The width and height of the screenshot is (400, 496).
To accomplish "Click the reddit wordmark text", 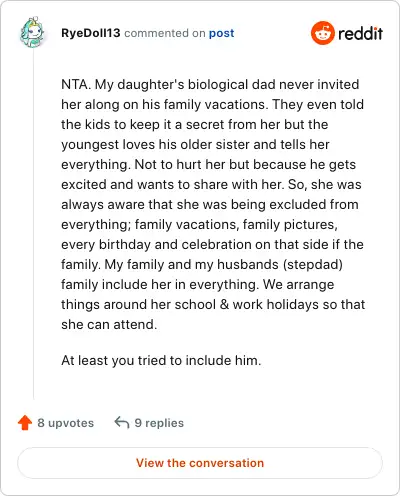I will 360,34.
